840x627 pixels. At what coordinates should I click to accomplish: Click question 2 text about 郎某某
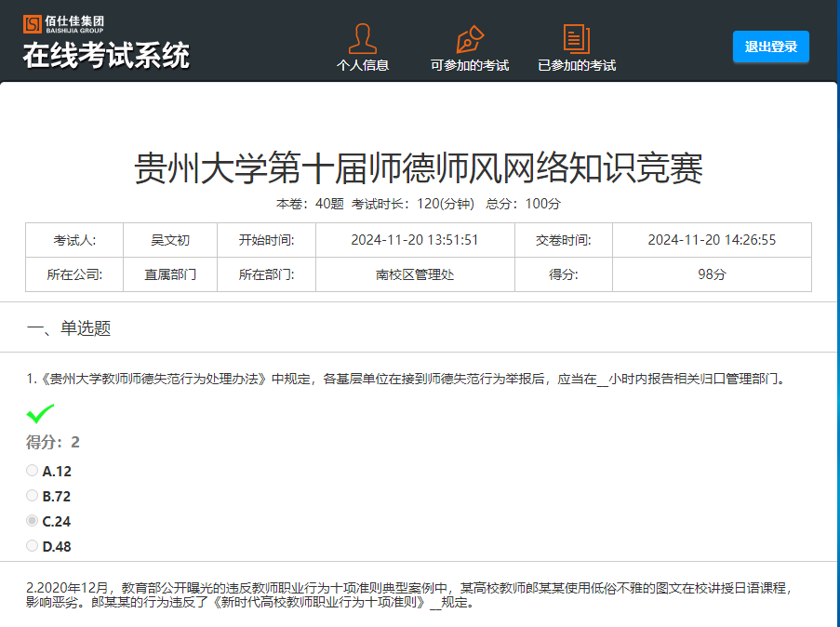(409, 594)
